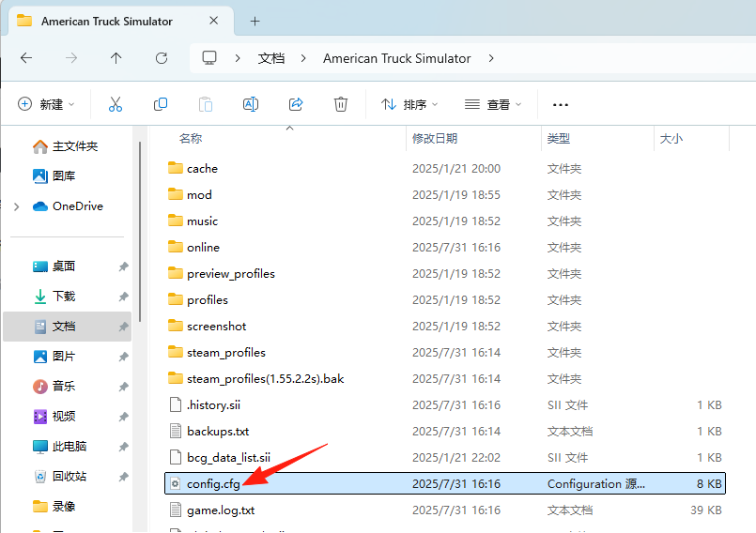Screen dimensions: 756x533
Task: Go up one folder level
Action: pos(116,58)
